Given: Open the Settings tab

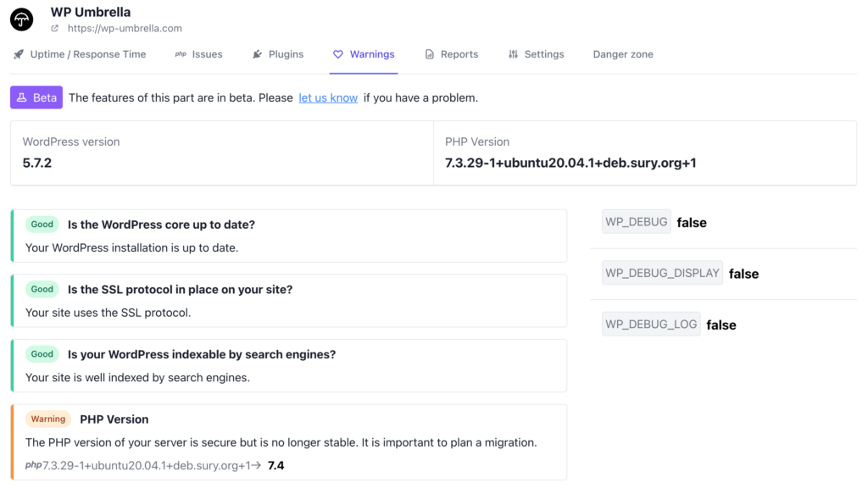Looking at the screenshot, I should pyautogui.click(x=537, y=54).
